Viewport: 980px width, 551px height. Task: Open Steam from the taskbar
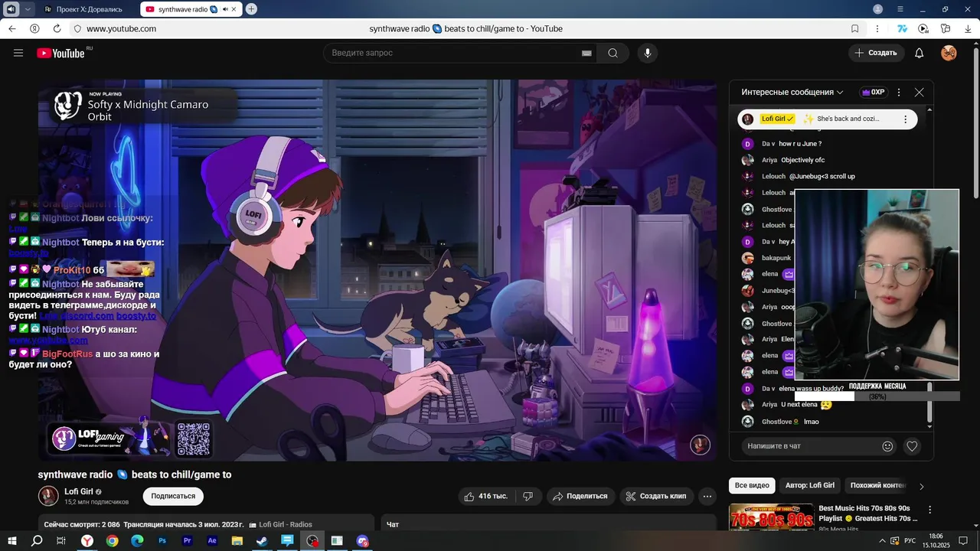(262, 540)
